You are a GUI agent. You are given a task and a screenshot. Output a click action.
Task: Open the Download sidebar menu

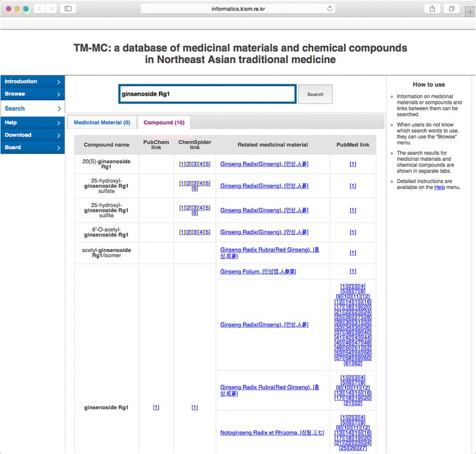click(32, 135)
